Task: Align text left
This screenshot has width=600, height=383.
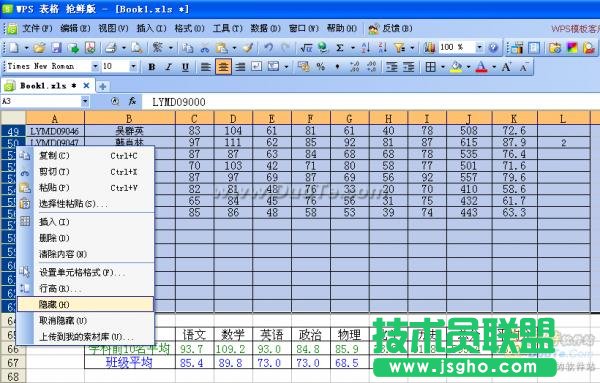Action: [x=206, y=67]
